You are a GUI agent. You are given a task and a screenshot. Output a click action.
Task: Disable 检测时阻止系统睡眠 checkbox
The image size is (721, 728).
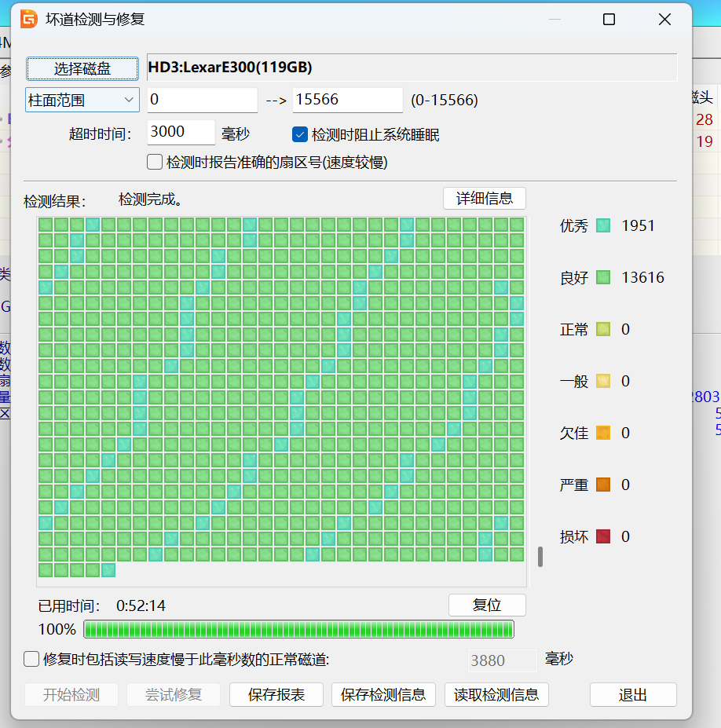click(x=299, y=134)
